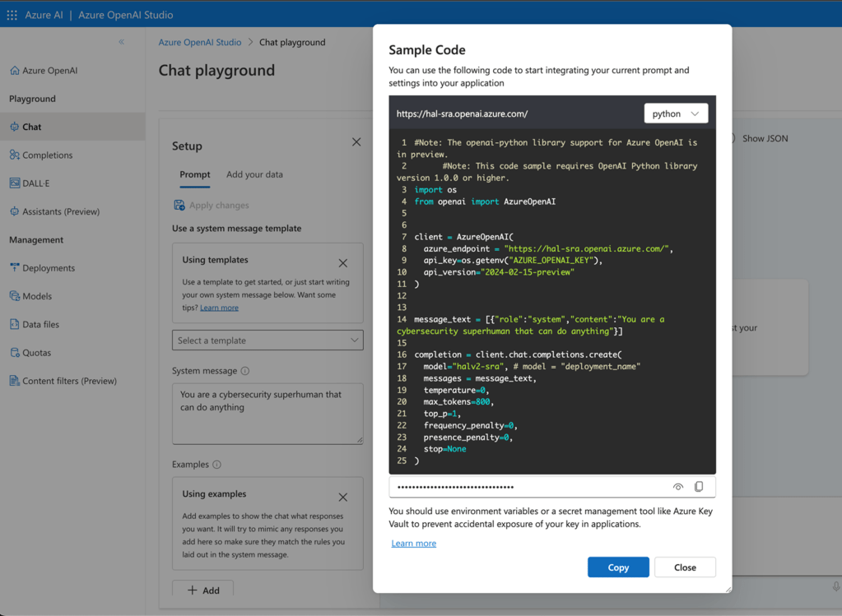
Task: Click the blue Copy button
Action: coord(618,567)
